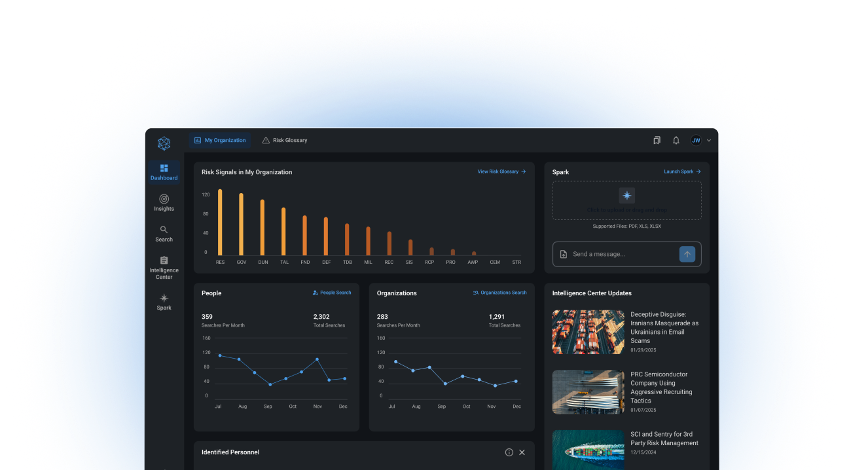Image resolution: width=868 pixels, height=470 pixels.
Task: Click the Launch Spark link
Action: click(x=682, y=172)
